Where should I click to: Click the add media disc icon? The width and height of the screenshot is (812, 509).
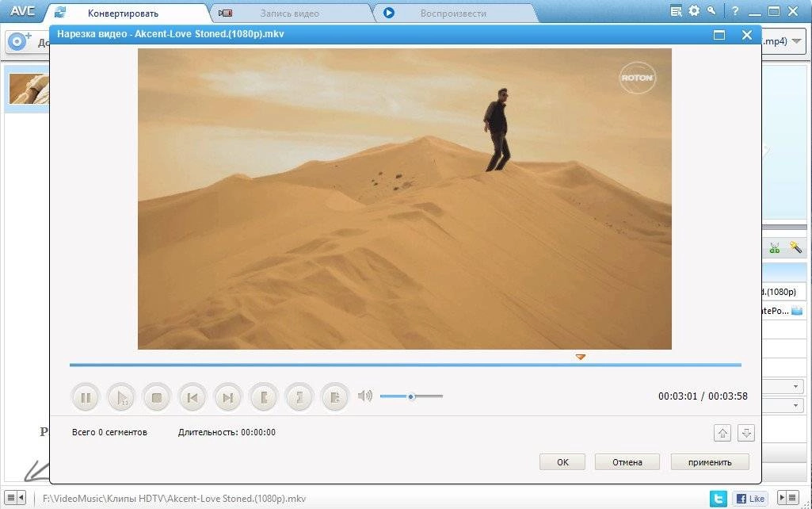pos(19,41)
